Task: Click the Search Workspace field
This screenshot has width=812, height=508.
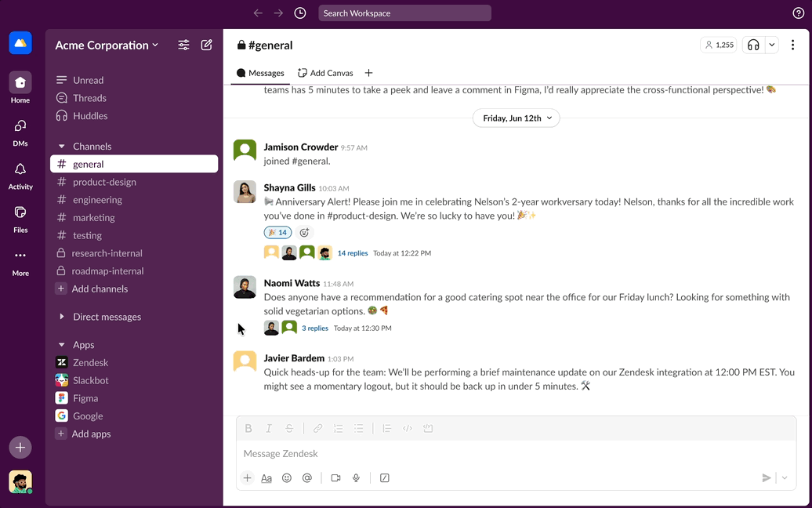Action: [x=405, y=13]
